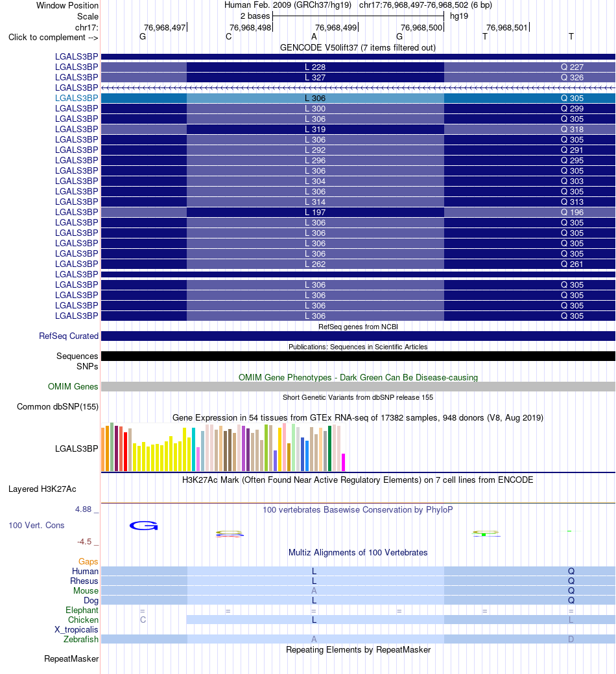
Task: Open 'Repeating Elements by RepeatMasker' title
Action: click(x=358, y=650)
